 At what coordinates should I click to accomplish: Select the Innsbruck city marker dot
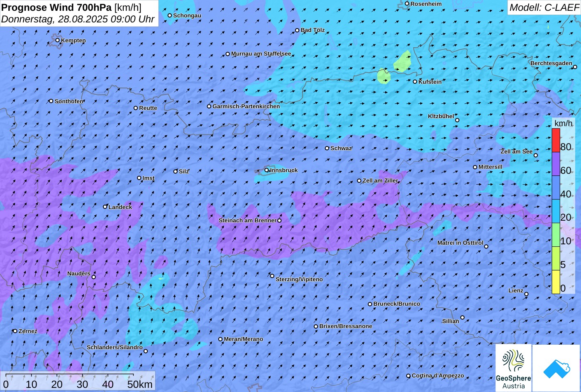point(266,170)
